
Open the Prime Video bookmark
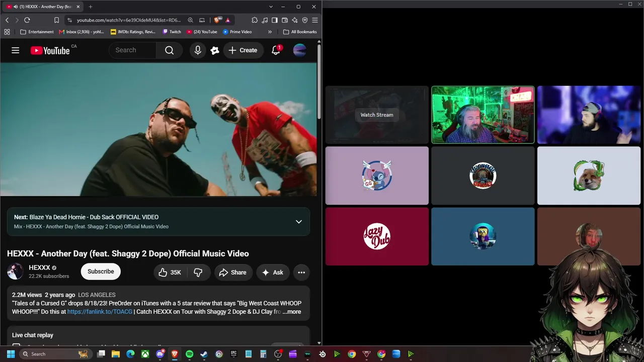tap(237, 32)
